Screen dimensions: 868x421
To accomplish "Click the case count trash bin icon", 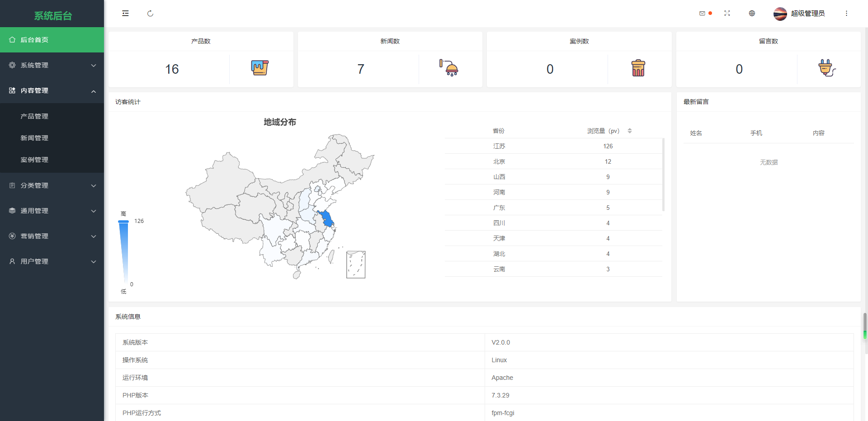I will point(638,68).
